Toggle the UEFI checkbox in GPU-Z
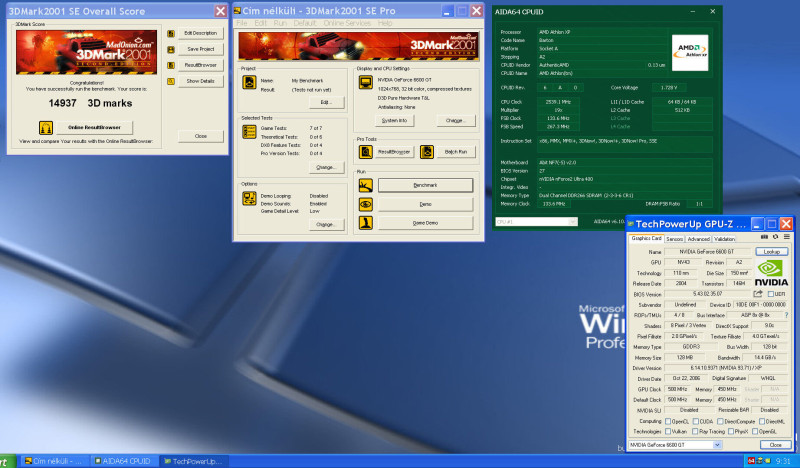The height and width of the screenshot is (468, 800). click(x=770, y=294)
